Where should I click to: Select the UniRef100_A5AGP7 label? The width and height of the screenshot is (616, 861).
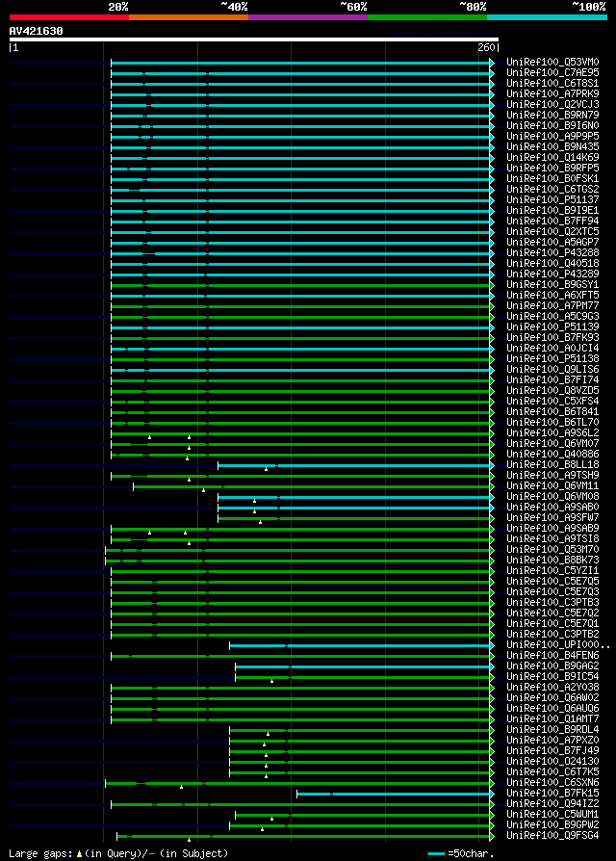pos(552,242)
